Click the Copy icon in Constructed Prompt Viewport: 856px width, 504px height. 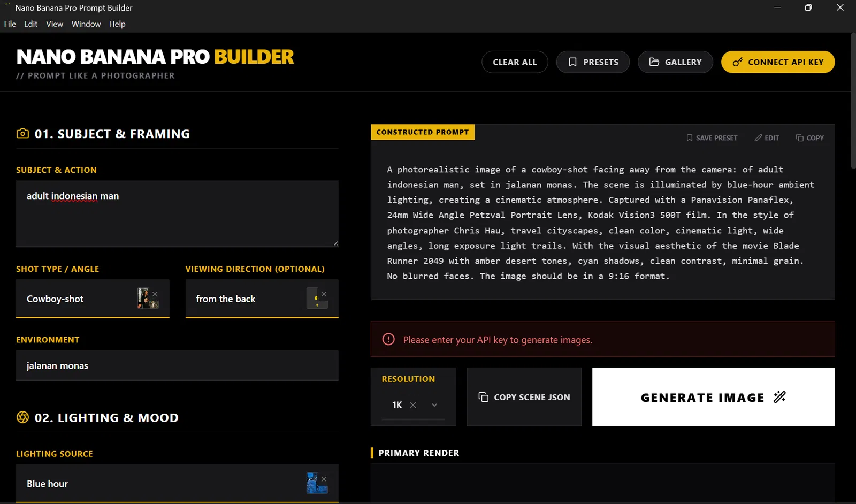tap(800, 138)
